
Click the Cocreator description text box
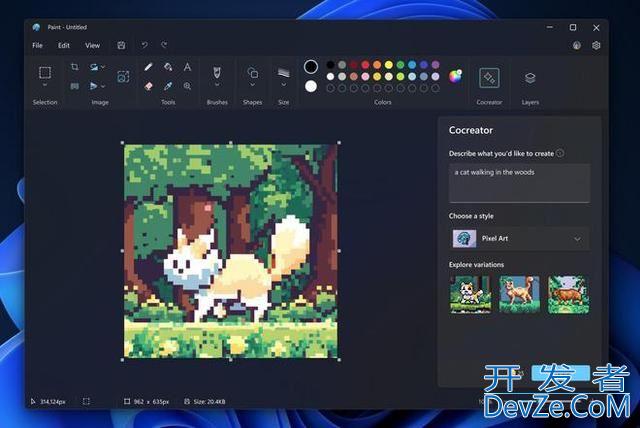pyautogui.click(x=519, y=183)
